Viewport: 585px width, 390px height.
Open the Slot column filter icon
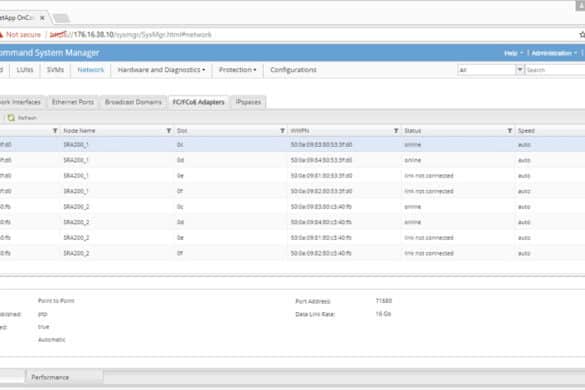click(282, 131)
